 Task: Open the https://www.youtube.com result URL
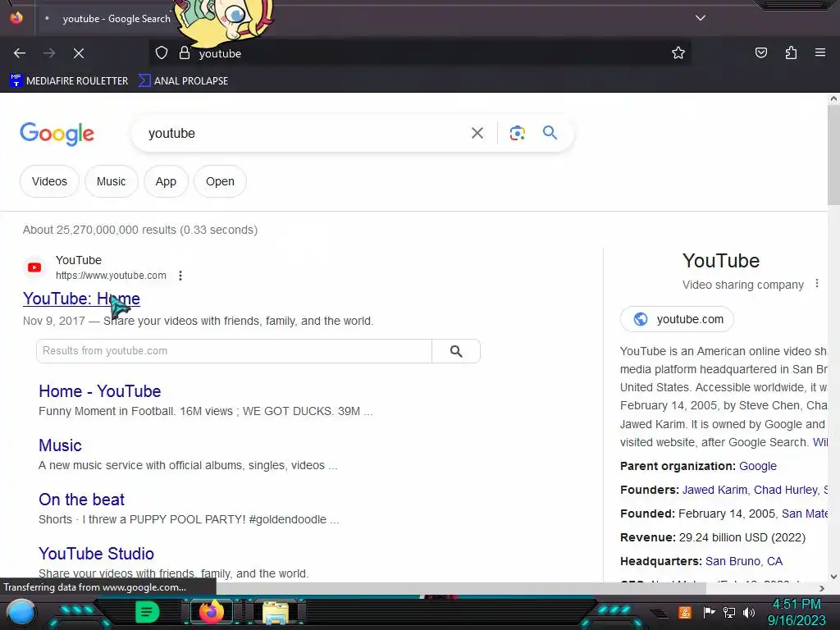111,276
